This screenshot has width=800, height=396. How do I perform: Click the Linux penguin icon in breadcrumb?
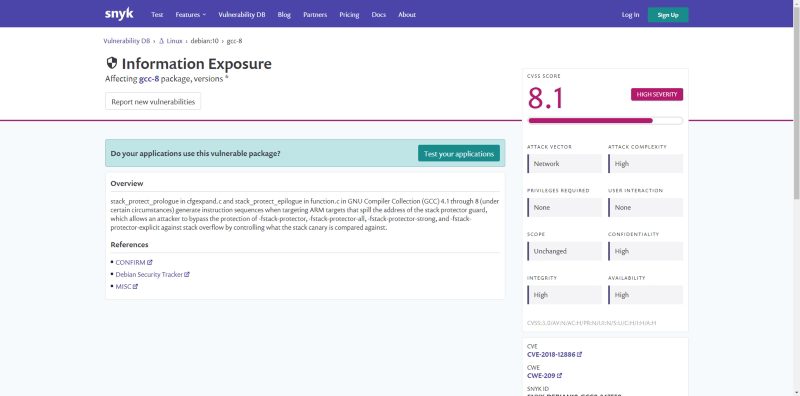coord(161,41)
